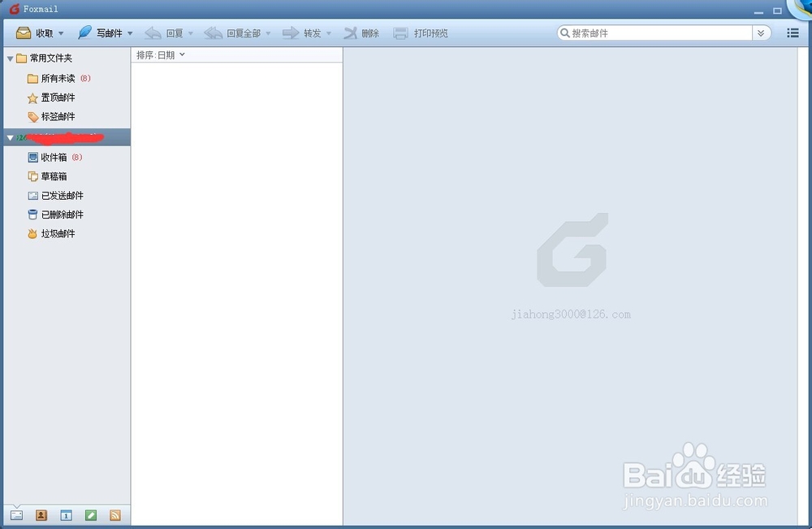Click the 删除 delete button
812x529 pixels.
(x=361, y=33)
